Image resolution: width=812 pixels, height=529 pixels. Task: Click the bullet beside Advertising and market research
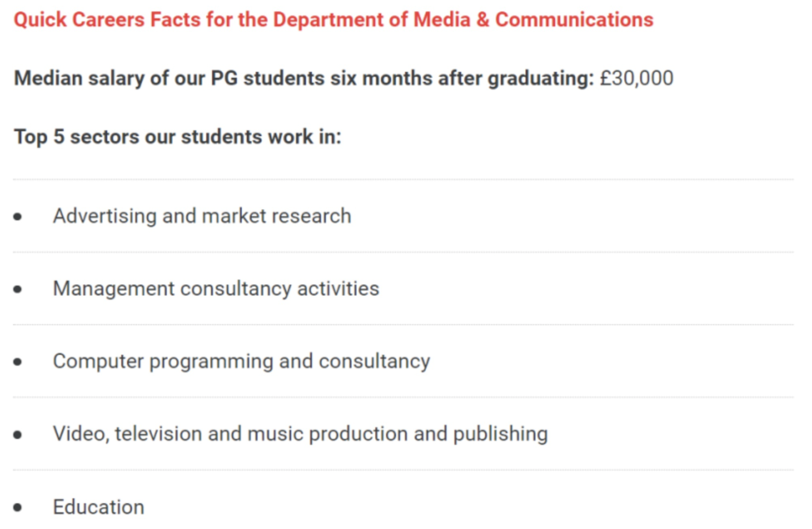(x=17, y=217)
